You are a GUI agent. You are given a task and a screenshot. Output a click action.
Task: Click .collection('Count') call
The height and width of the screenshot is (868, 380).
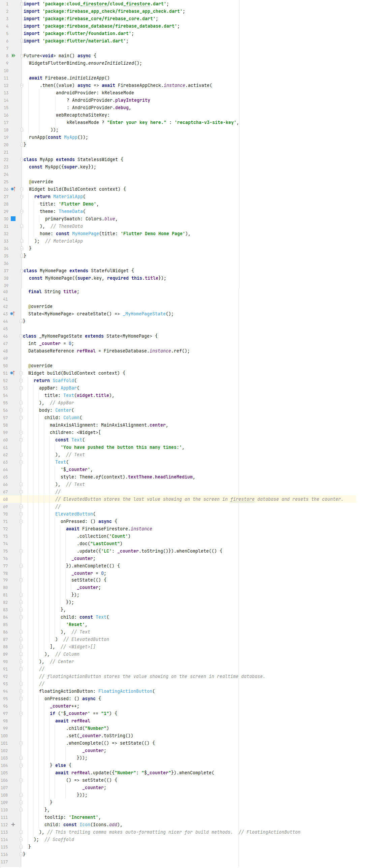(103, 536)
